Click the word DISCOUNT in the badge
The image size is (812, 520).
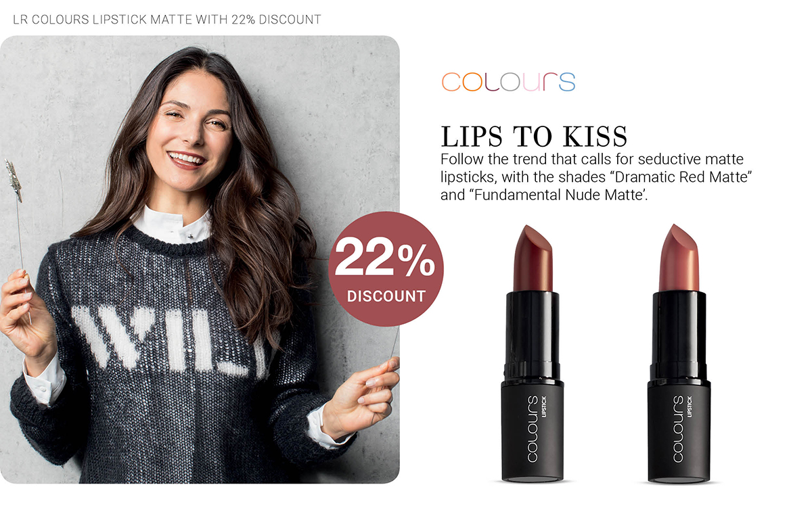[386, 296]
